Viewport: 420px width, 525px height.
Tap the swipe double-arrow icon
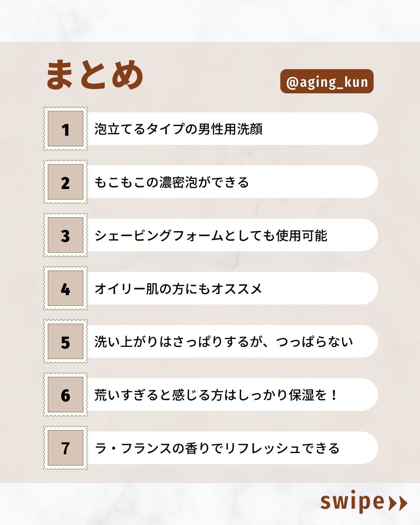[398, 503]
